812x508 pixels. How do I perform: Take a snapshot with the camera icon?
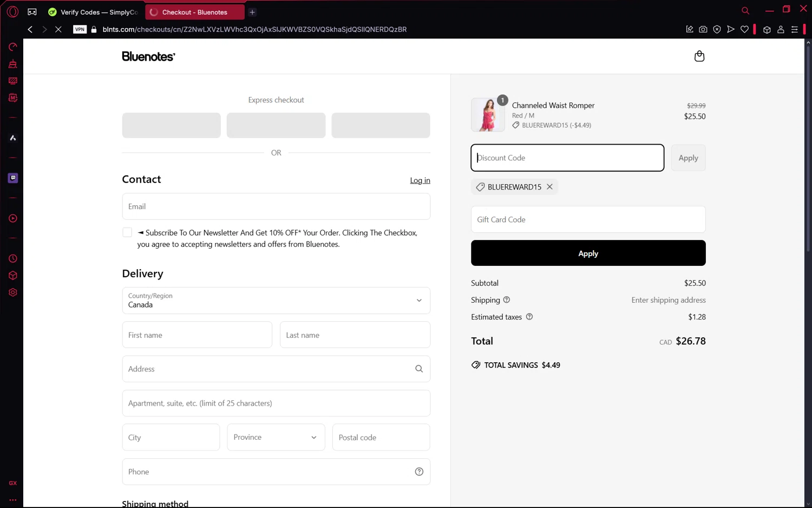(703, 29)
